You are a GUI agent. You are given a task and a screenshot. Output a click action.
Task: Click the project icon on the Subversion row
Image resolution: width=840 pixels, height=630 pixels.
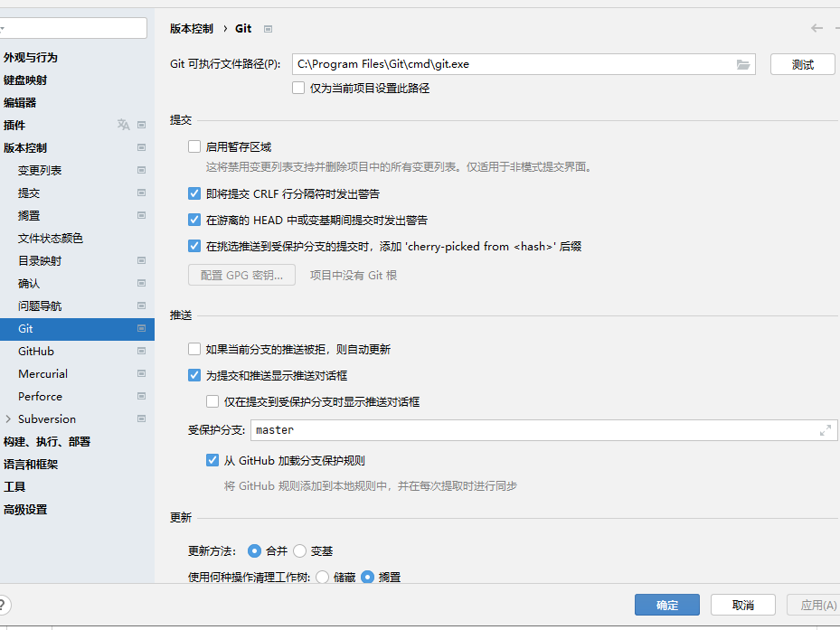[141, 418]
